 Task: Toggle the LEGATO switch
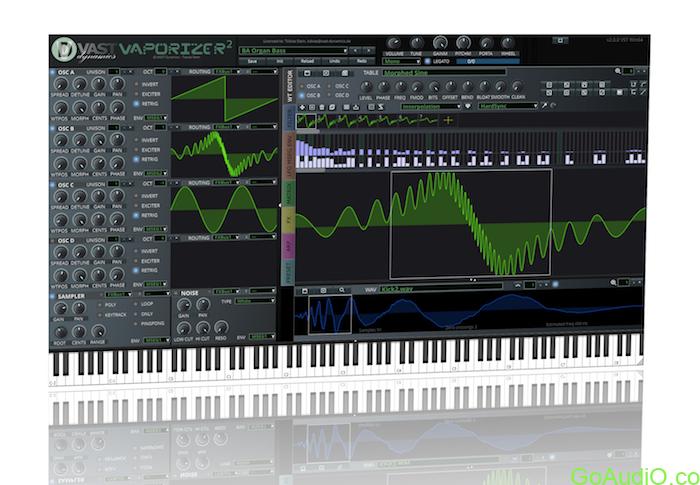(427, 61)
